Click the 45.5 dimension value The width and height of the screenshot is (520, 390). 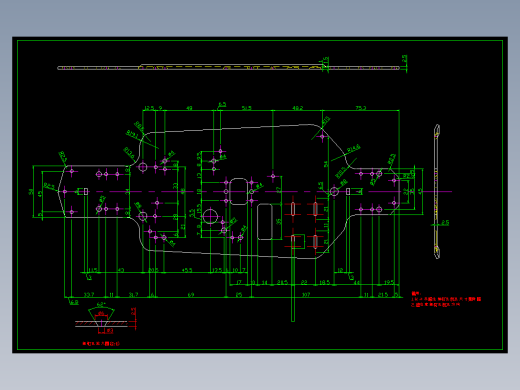pos(187,270)
